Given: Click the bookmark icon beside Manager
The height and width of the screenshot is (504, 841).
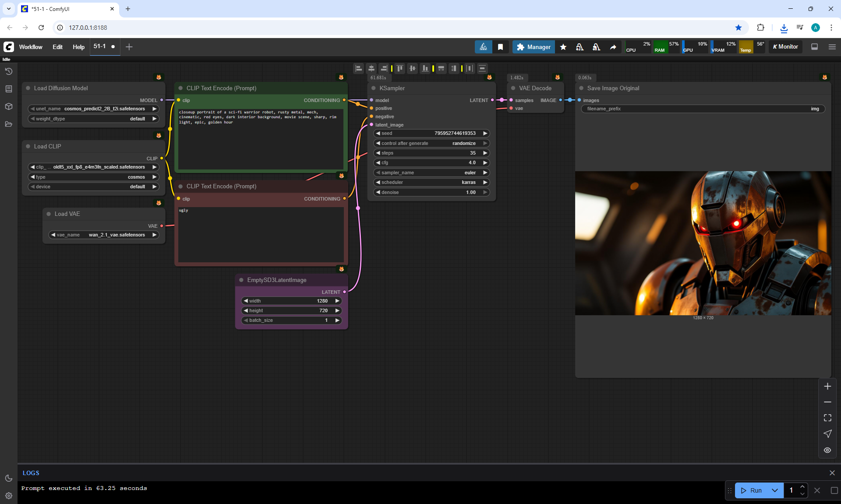Looking at the screenshot, I should [x=500, y=47].
